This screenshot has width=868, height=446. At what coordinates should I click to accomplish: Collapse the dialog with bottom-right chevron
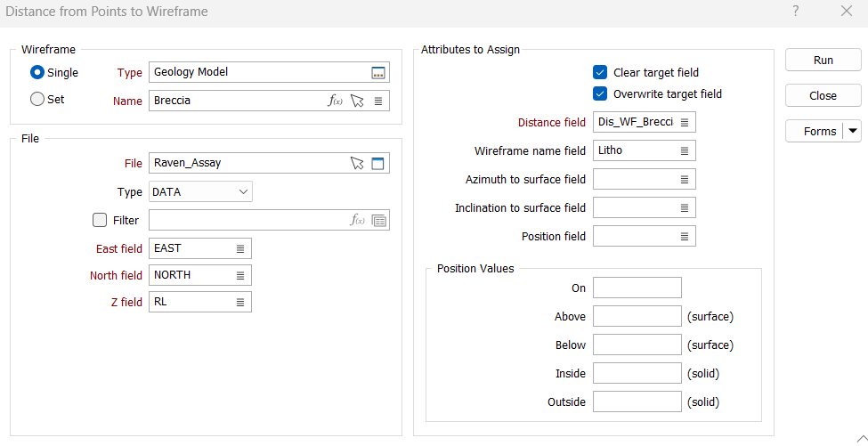click(x=858, y=438)
